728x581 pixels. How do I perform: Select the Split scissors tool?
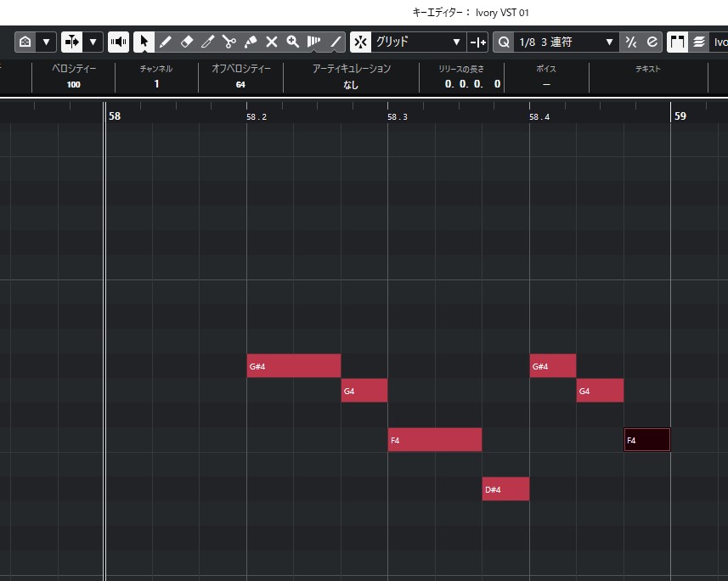click(x=229, y=42)
